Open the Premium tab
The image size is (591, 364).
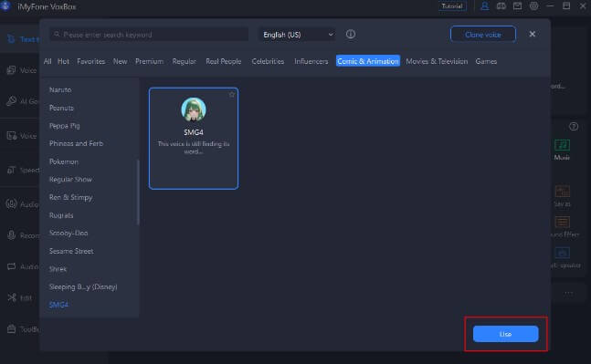coord(149,61)
